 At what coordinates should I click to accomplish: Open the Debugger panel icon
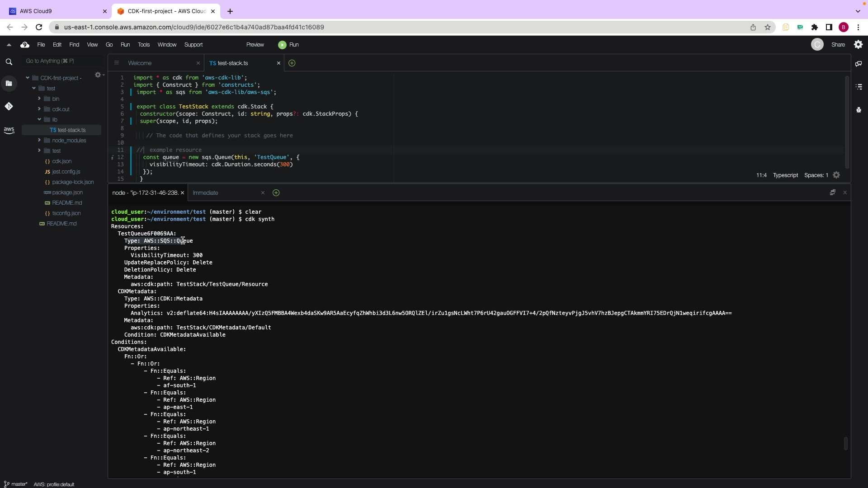(x=859, y=110)
